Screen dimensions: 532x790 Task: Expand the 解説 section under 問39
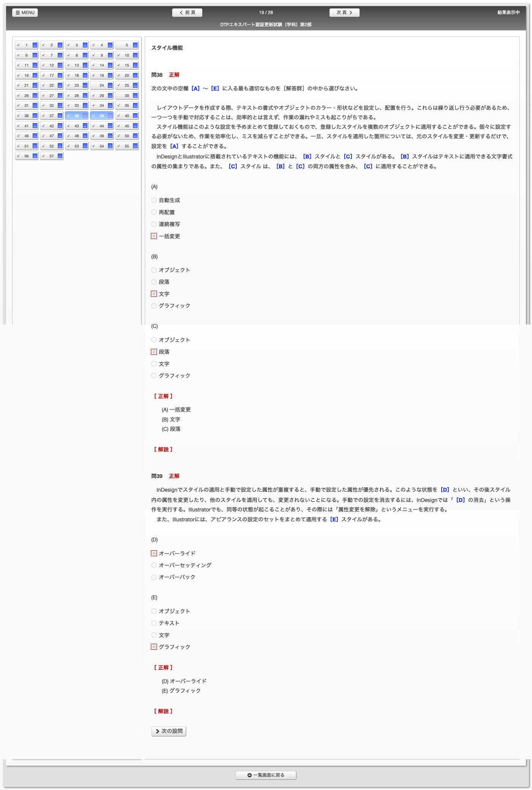(163, 711)
